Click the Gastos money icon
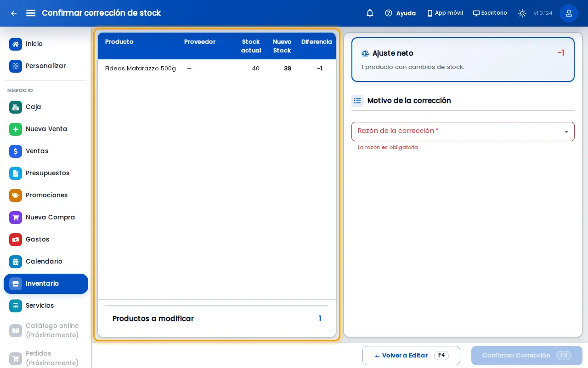 click(16, 240)
